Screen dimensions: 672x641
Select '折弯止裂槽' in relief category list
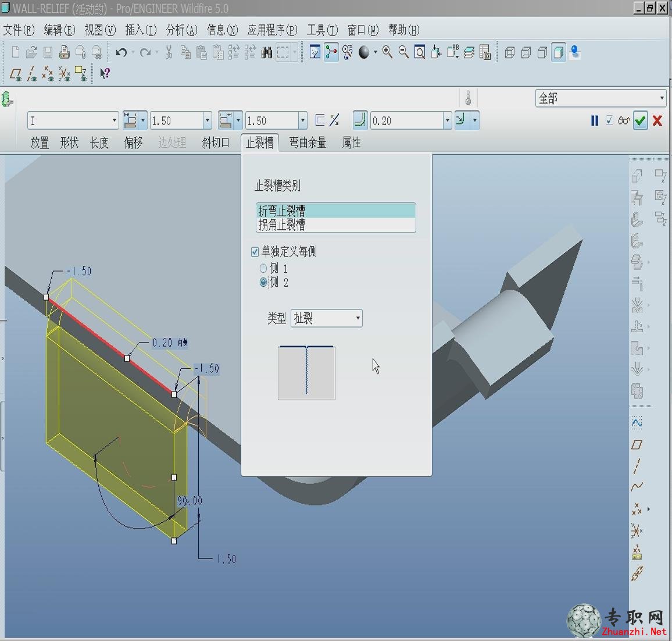(335, 211)
